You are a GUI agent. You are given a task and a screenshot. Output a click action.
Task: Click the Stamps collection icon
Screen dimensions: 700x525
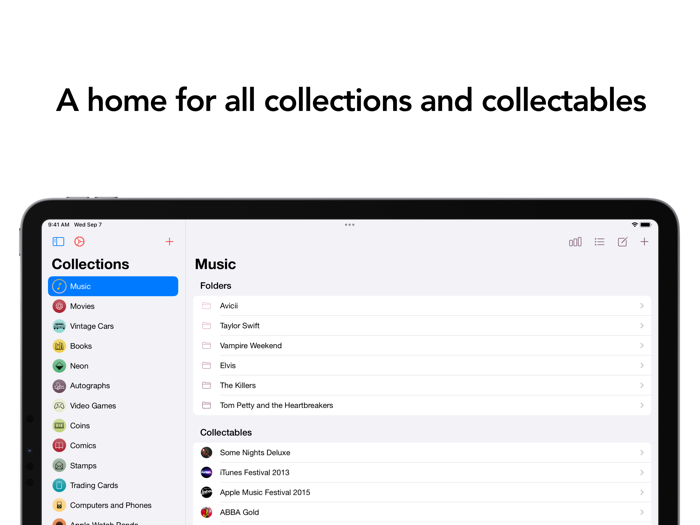click(59, 465)
